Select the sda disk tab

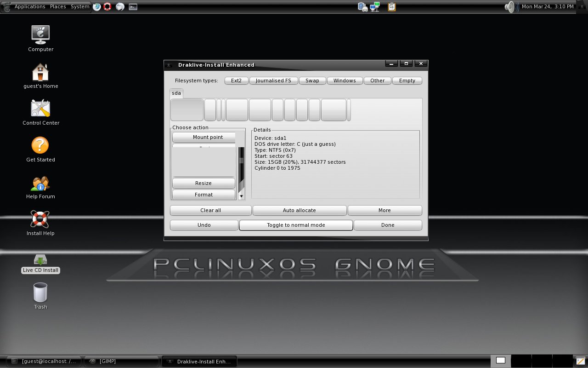pos(176,93)
